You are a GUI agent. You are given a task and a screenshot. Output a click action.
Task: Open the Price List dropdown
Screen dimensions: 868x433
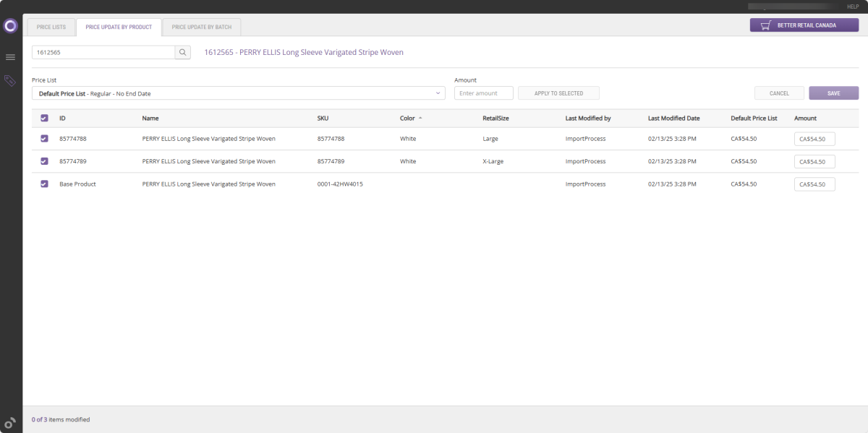coord(238,93)
